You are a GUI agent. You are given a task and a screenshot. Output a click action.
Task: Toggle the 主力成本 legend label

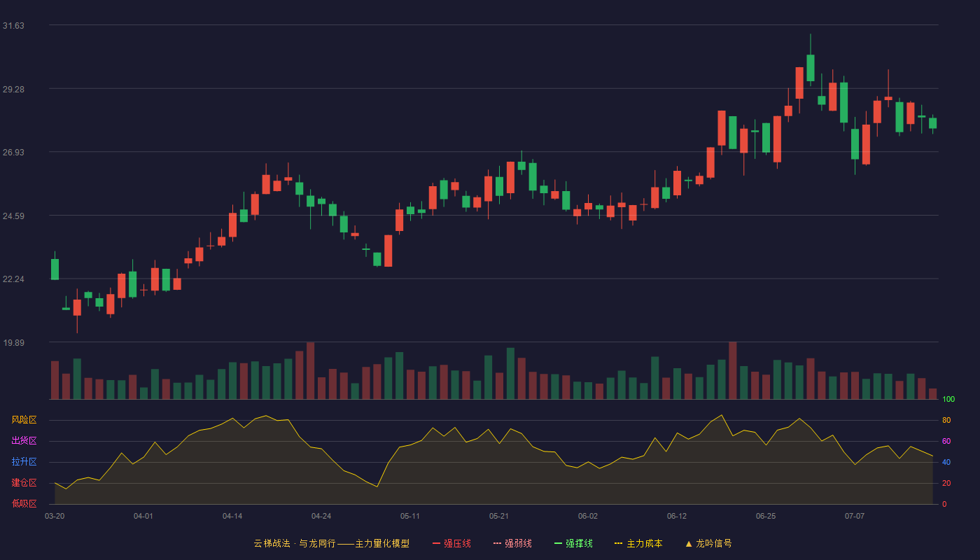click(x=644, y=543)
